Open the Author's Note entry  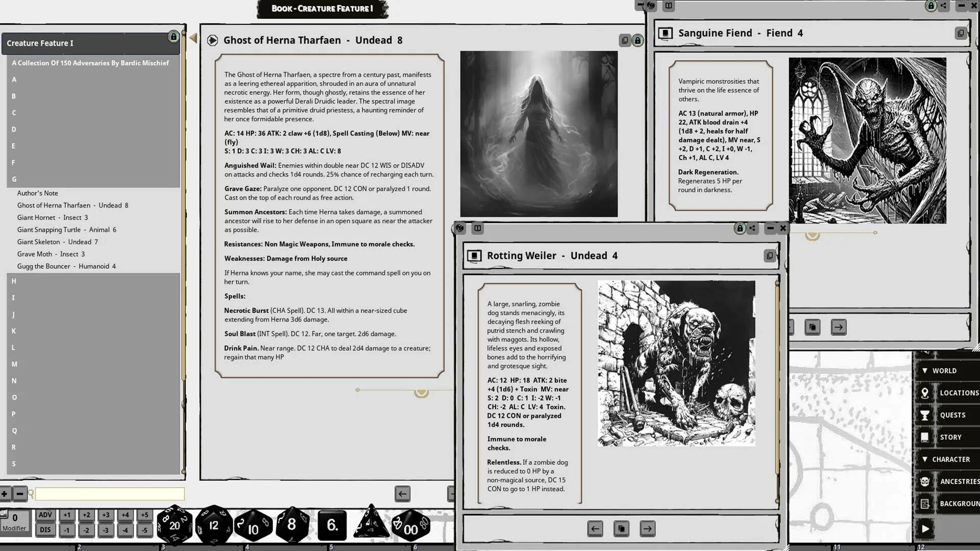pyautogui.click(x=38, y=193)
